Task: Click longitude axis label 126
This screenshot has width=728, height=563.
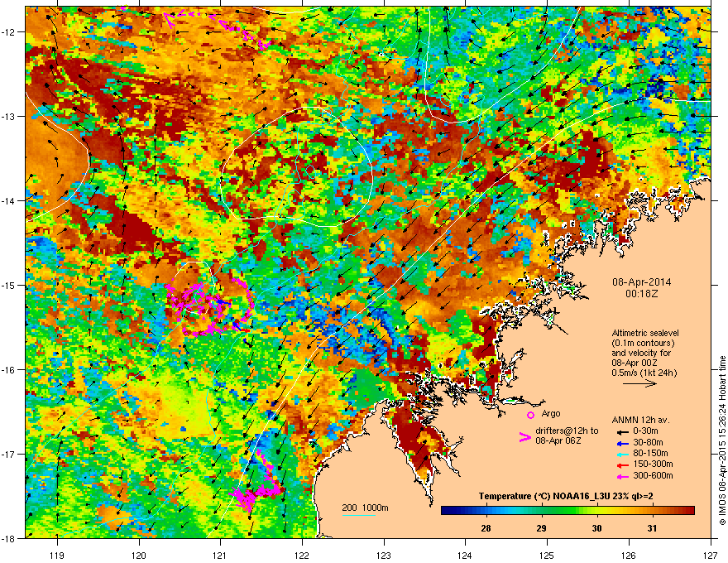Action: click(x=629, y=555)
